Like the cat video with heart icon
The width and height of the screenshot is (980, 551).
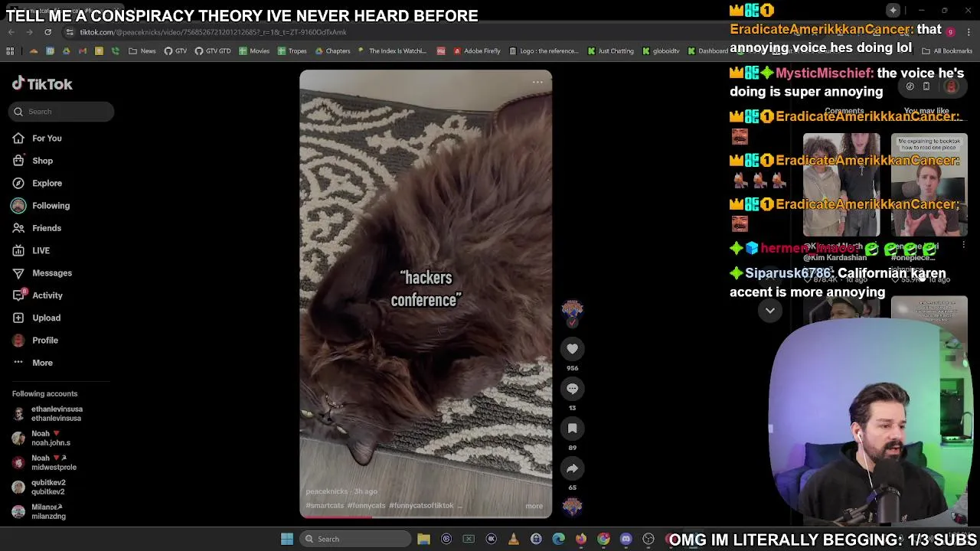pyautogui.click(x=572, y=349)
